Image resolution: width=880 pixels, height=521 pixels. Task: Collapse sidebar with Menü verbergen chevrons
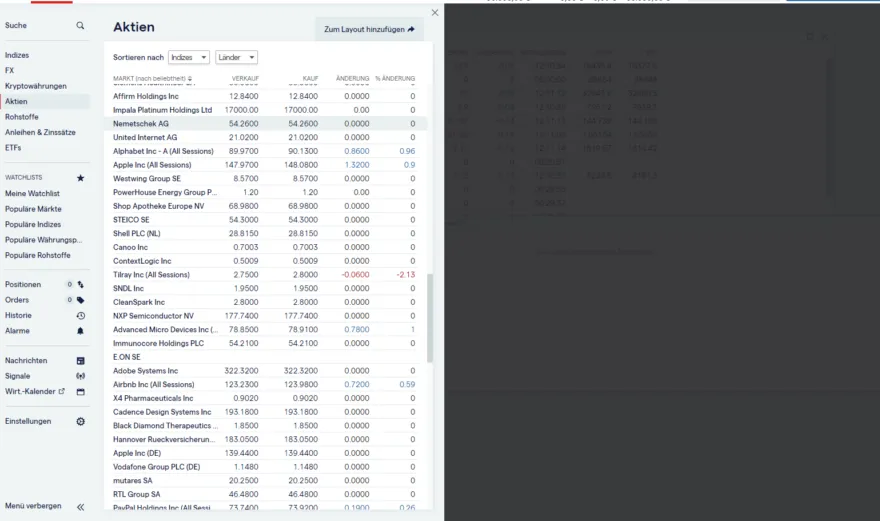[81, 507]
